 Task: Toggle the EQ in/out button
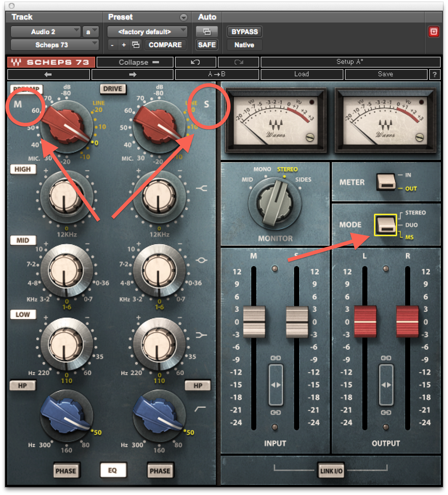[113, 470]
